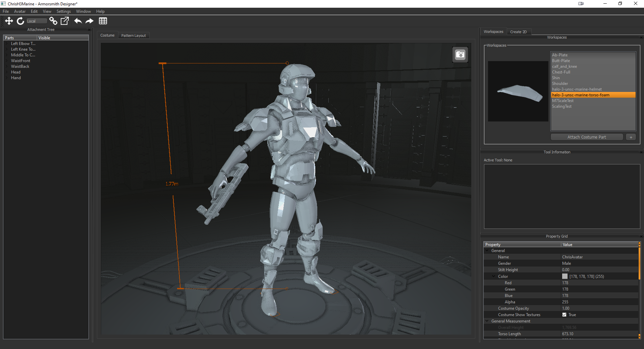This screenshot has height=349, width=644.
Task: Select the Move (translate) tool
Action: 9,21
